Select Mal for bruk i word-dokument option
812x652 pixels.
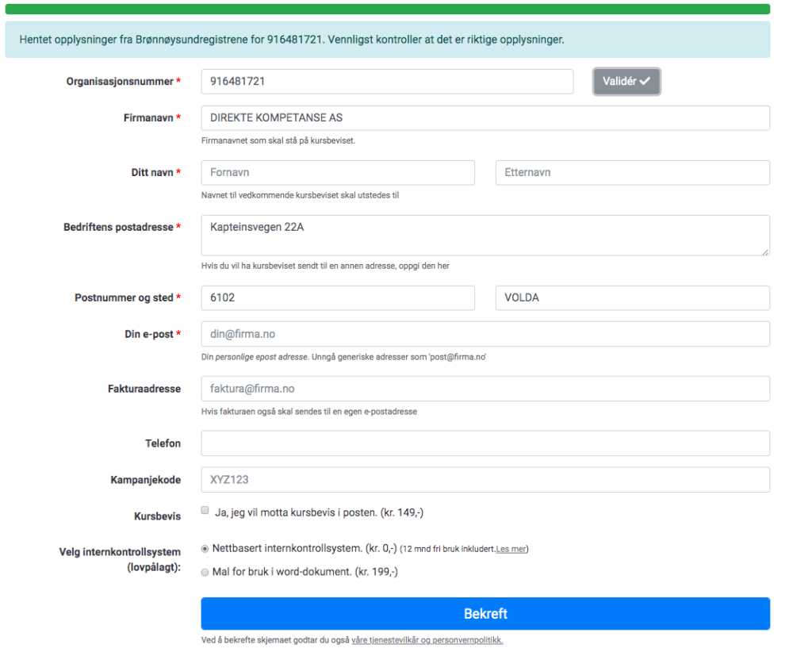[205, 571]
